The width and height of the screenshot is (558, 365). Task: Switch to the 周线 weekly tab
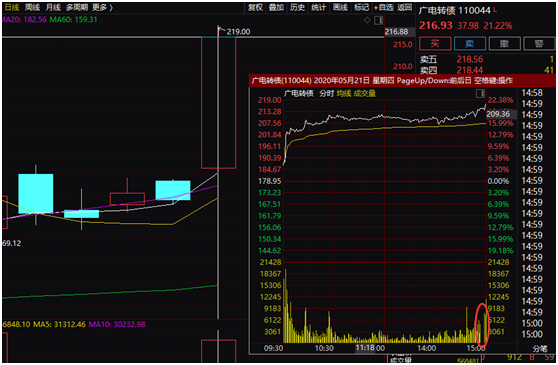(33, 7)
